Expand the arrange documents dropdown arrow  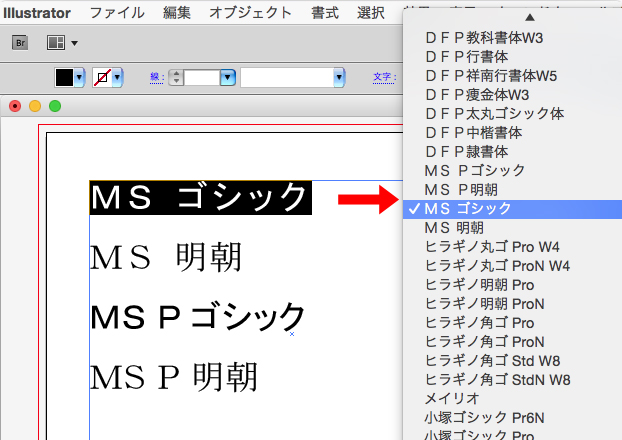coord(75,43)
